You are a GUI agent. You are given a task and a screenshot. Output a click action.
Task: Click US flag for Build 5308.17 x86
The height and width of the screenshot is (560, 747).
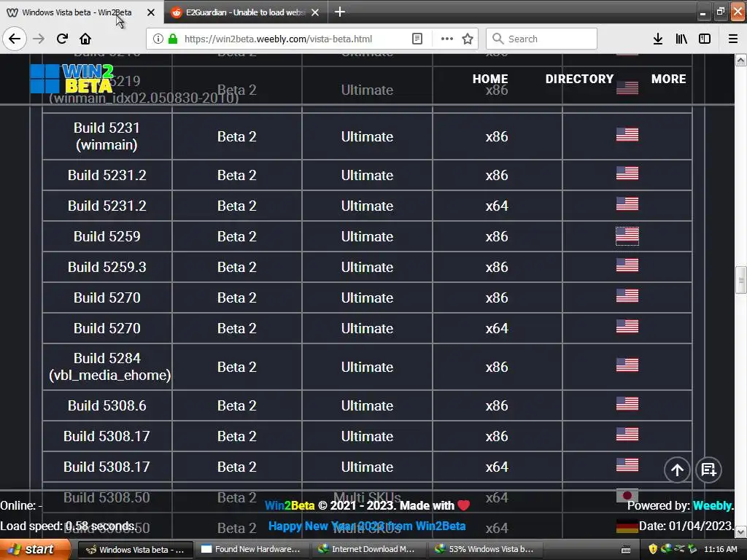coord(627,435)
